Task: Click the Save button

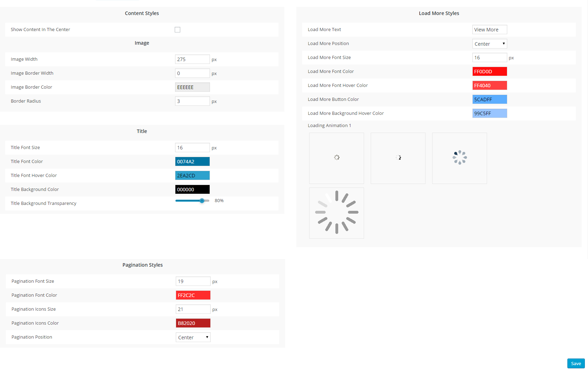Action: point(576,363)
